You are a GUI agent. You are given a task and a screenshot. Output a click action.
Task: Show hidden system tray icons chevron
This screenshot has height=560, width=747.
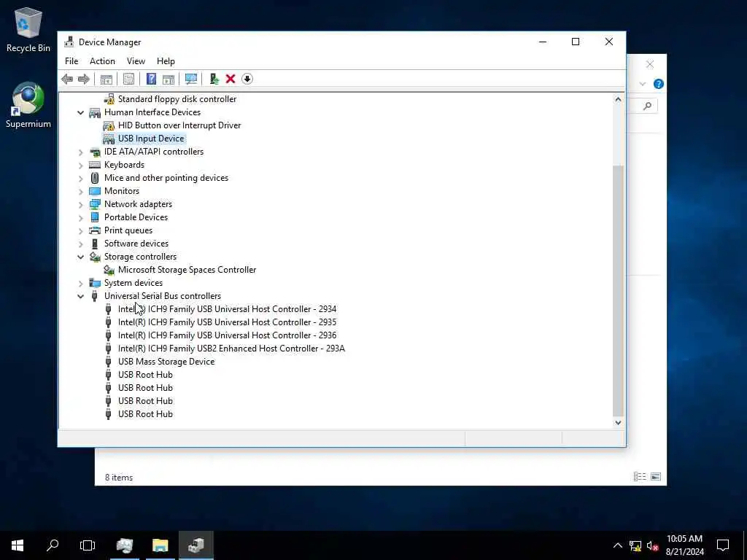(617, 545)
